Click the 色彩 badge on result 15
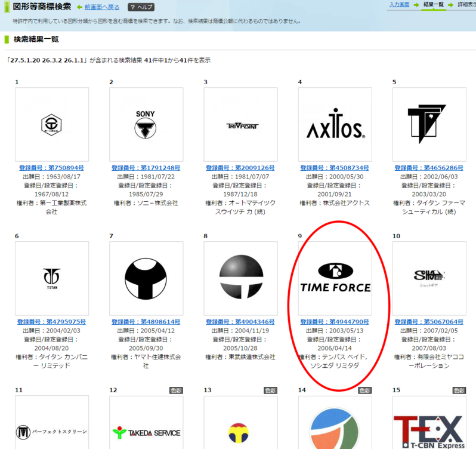476x449 pixels. (x=459, y=390)
